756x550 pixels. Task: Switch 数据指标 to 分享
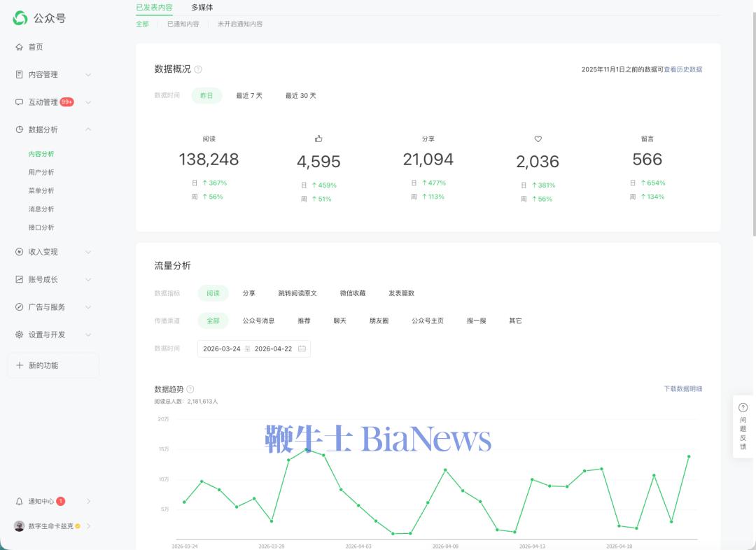[x=249, y=293]
